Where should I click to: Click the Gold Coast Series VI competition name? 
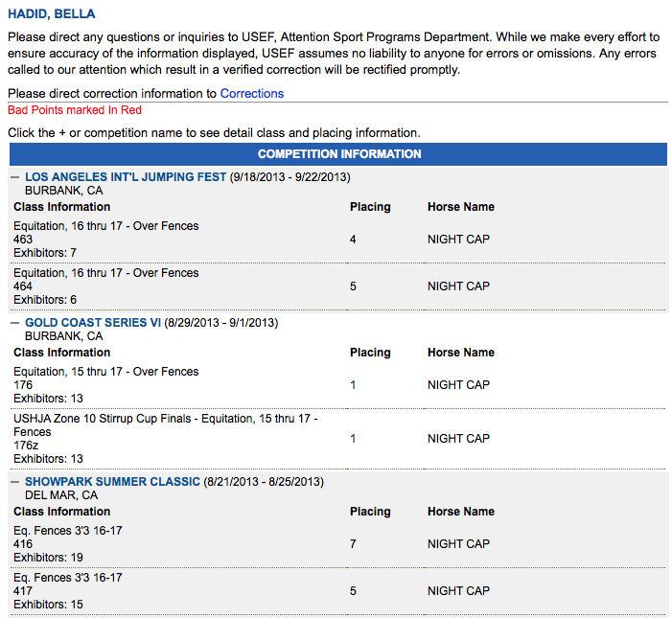93,323
